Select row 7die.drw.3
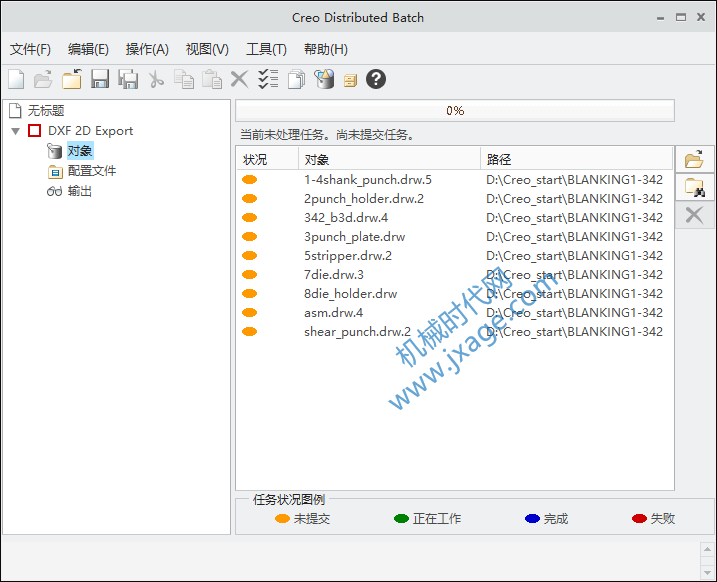The width and height of the screenshot is (717, 582). (x=455, y=275)
